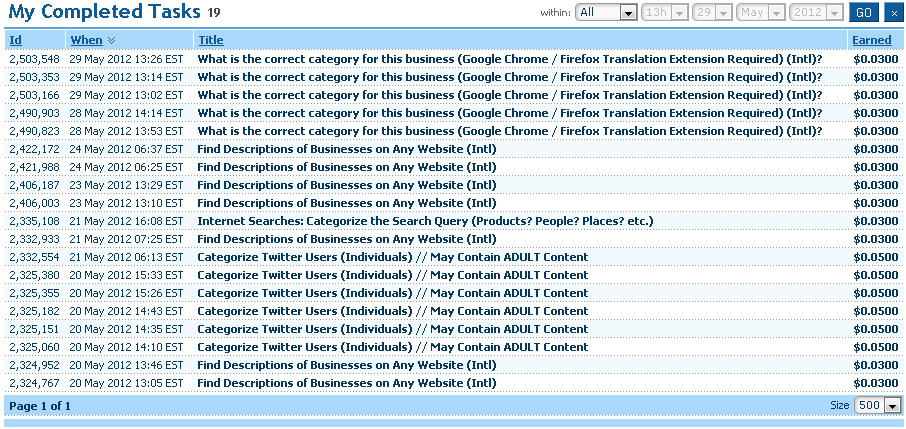Open Categorize Twitter Users task from 20 May 14:35
906x429 pixels.
(393, 328)
